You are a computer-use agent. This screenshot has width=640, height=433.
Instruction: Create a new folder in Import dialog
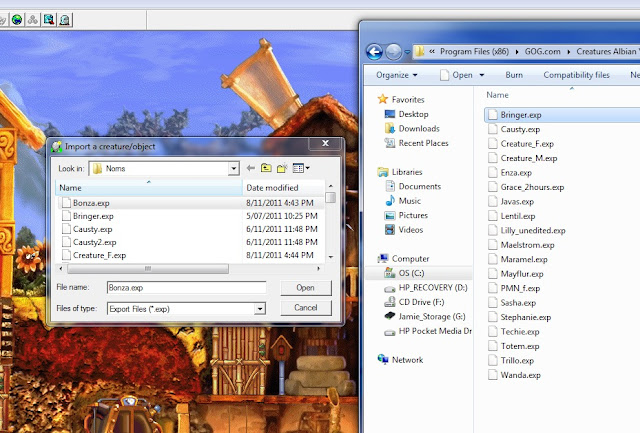282,168
